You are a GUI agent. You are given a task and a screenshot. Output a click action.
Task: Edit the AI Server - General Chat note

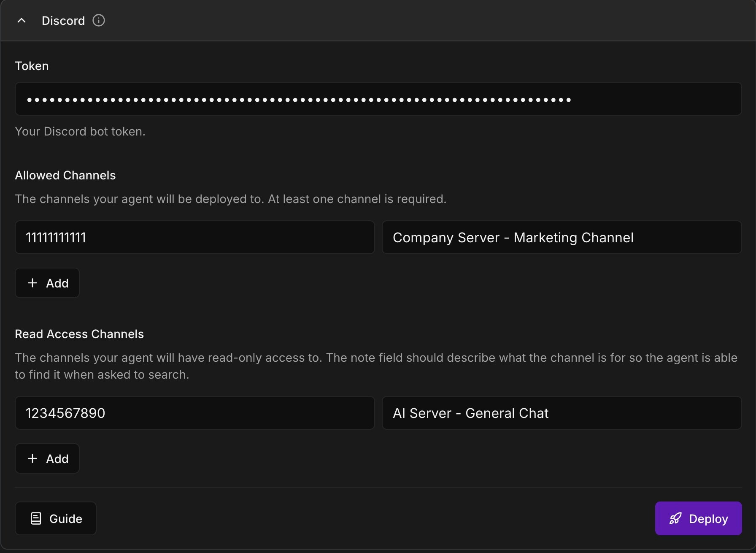(561, 413)
